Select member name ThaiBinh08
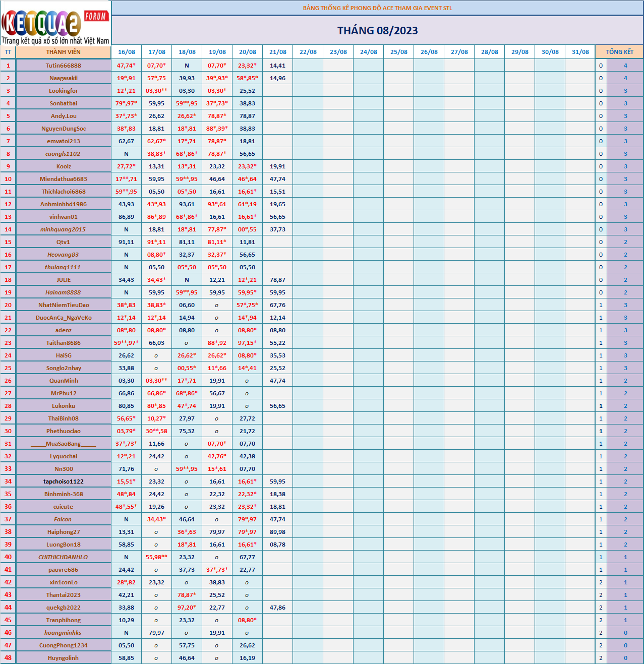644x664 pixels. tap(64, 418)
